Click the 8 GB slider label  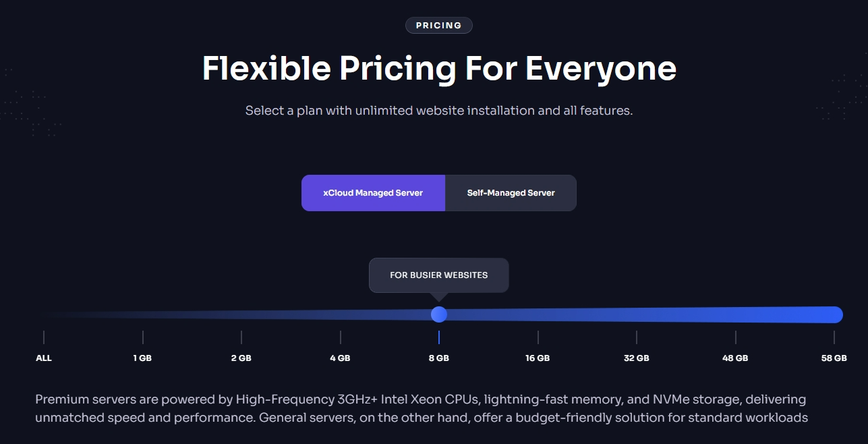[439, 358]
